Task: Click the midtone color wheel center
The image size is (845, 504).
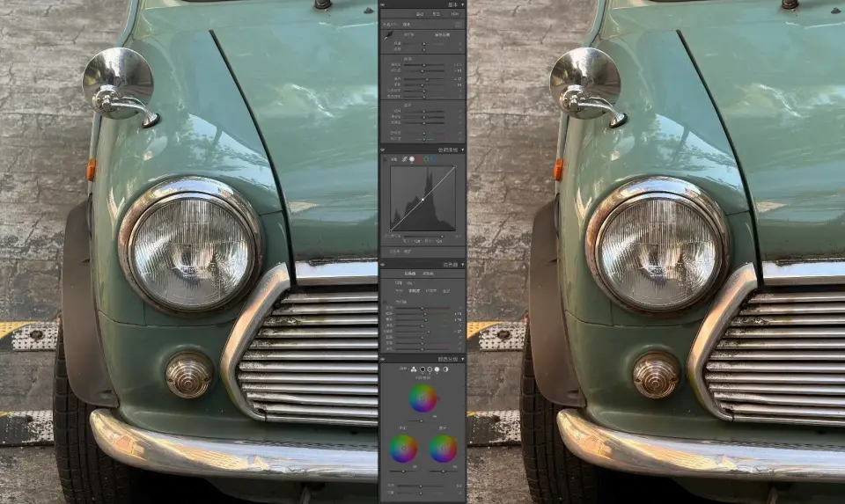Action: 422,399
